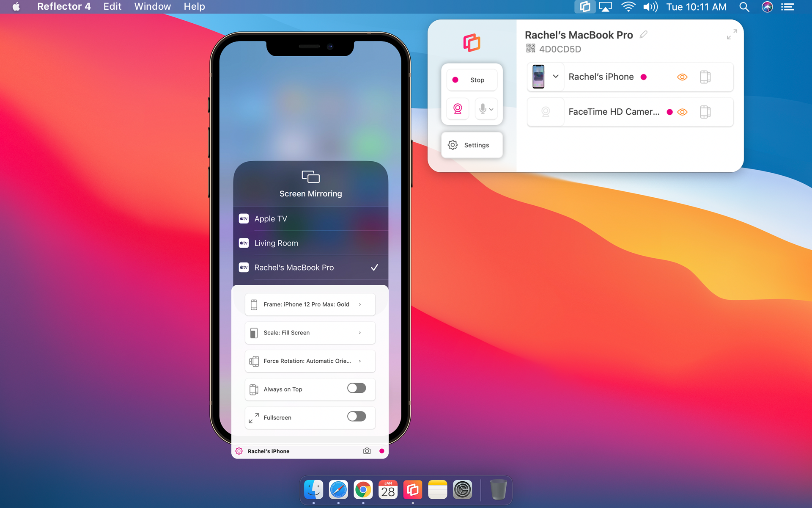Click the device frame icon for FaceTime HD Camera
Viewport: 812px width, 508px height.
[705, 112]
